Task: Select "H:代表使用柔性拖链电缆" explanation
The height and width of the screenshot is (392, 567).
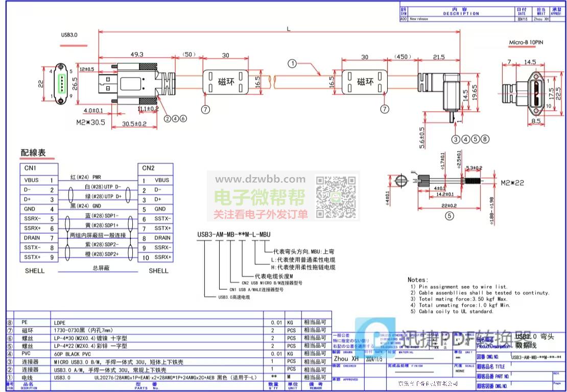Action: (303, 267)
